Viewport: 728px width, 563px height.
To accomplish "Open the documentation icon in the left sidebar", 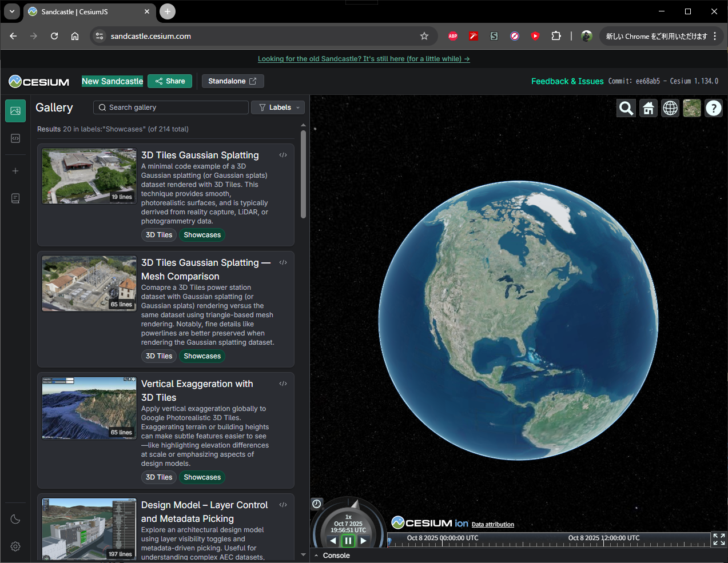I will pos(15,198).
